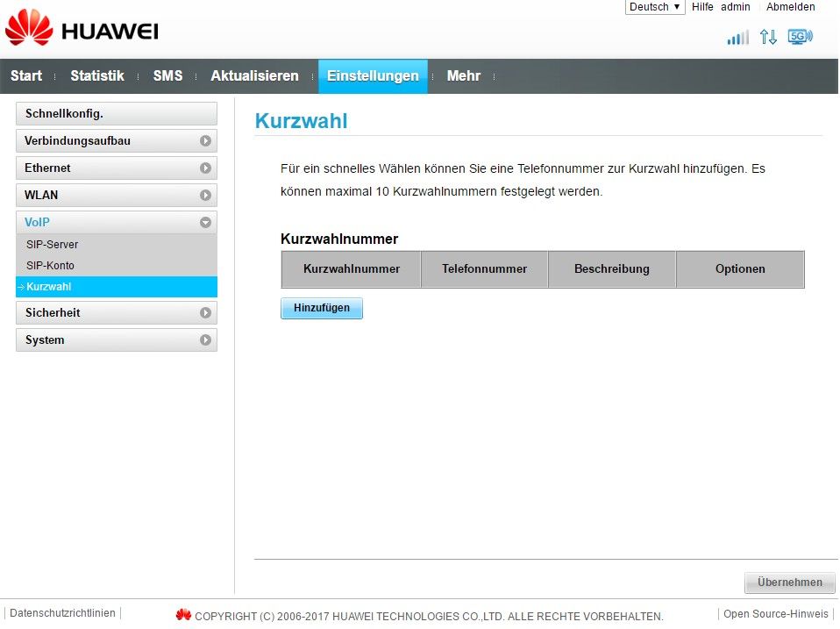Open the SIP-Konto submenu entry
Image resolution: width=840 pixels, height=629 pixels.
(50, 266)
